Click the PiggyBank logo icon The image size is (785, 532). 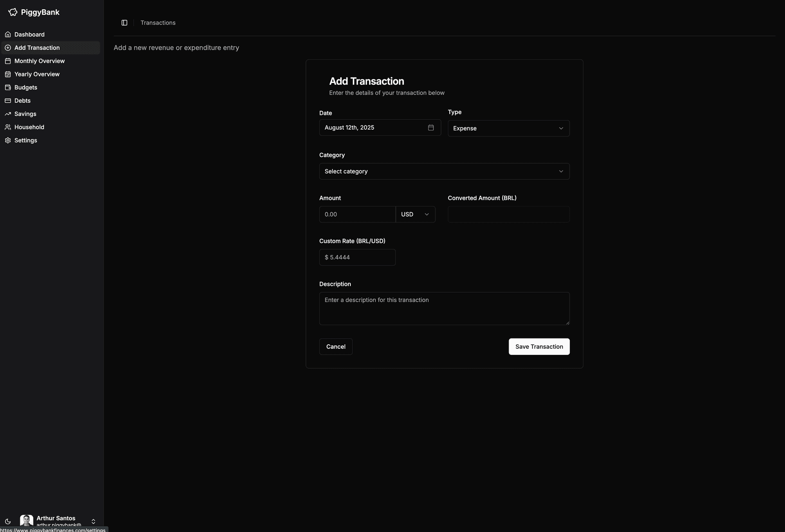pyautogui.click(x=13, y=12)
